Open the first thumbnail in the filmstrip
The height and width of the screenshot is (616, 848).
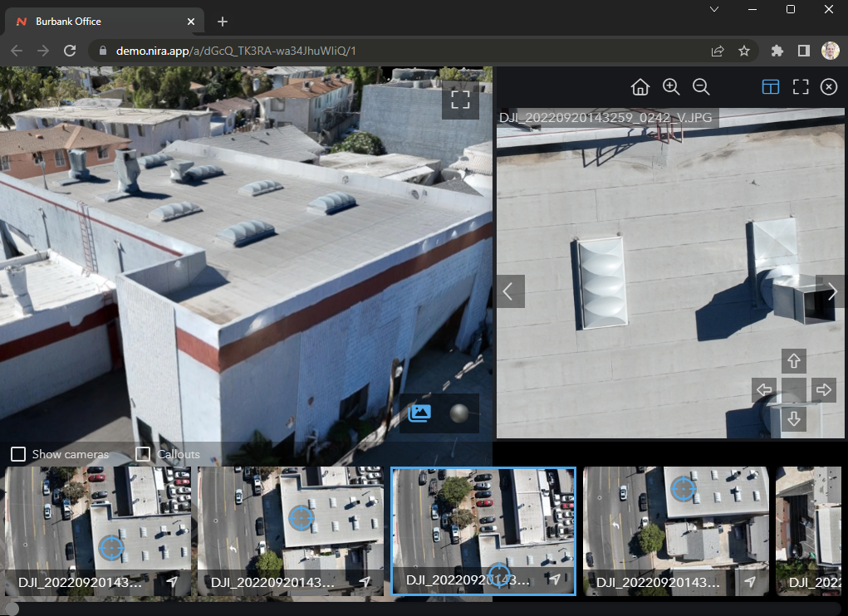pyautogui.click(x=98, y=531)
